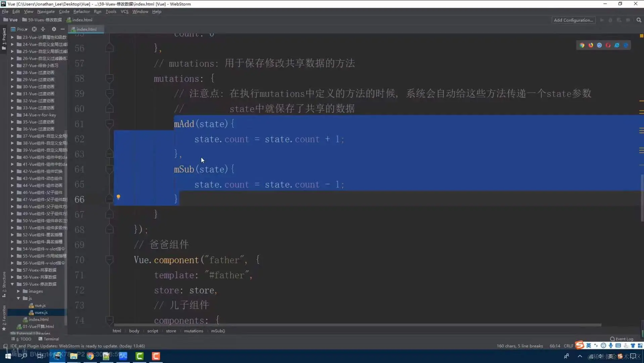Collapse the 59-Vuex-修改数据 folder
The image size is (644, 363).
pos(12,284)
